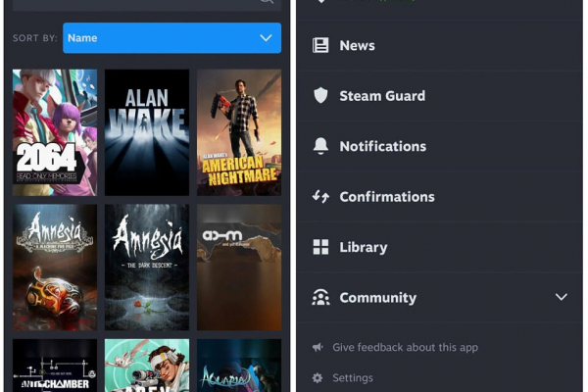Open Community menu entry
588x392 pixels.
(439, 297)
